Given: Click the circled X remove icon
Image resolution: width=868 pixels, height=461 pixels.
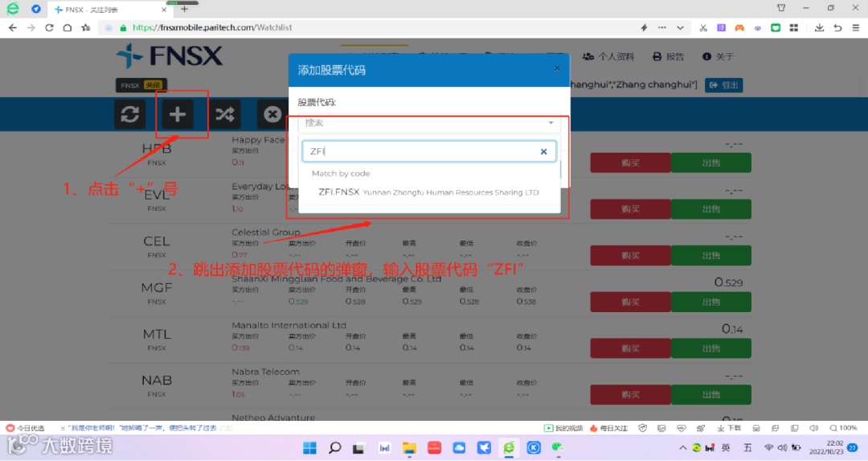Looking at the screenshot, I should coord(272,114).
